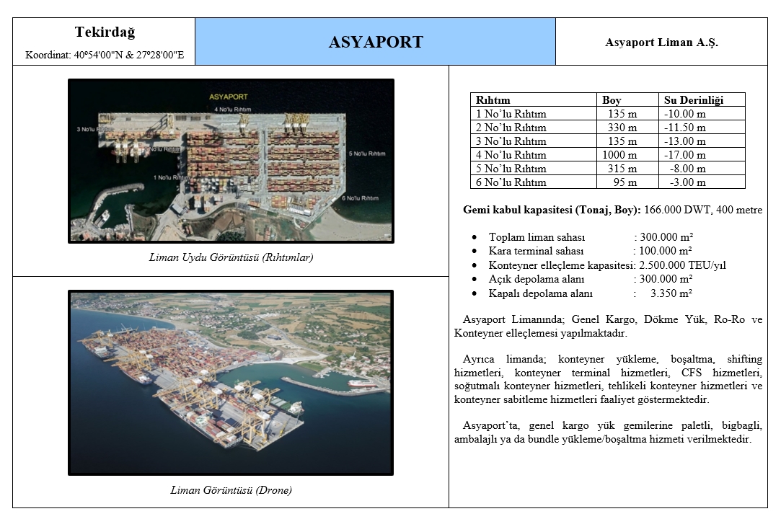Click the Açık depolama alanı bullet

583,279
